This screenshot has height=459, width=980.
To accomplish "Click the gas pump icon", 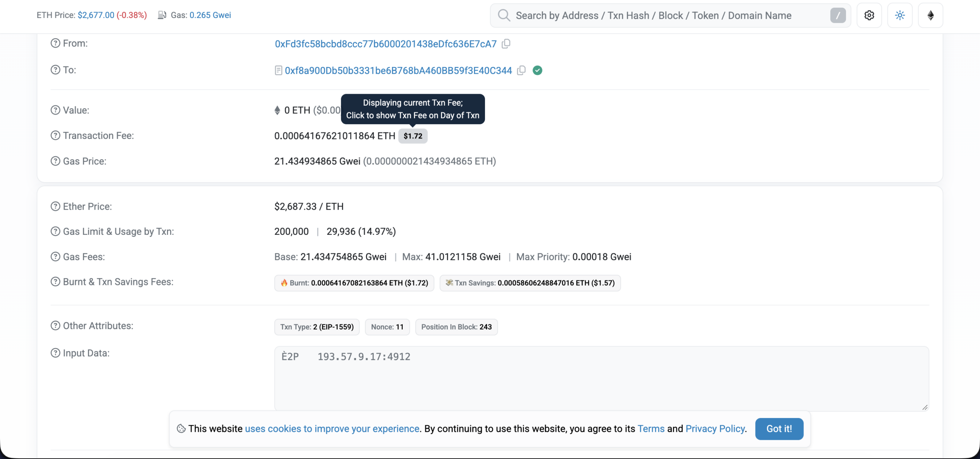I will coord(162,15).
